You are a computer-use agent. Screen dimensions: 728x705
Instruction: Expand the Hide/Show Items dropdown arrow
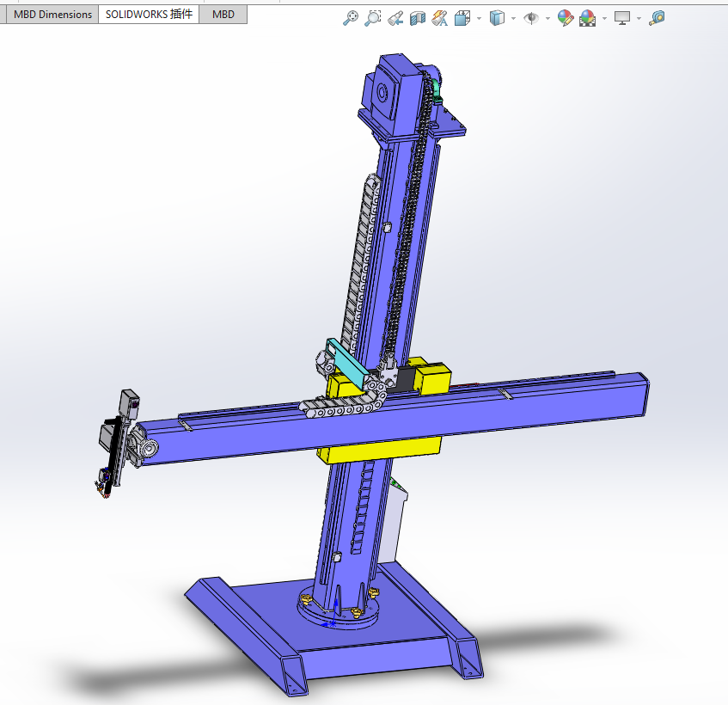(x=548, y=19)
